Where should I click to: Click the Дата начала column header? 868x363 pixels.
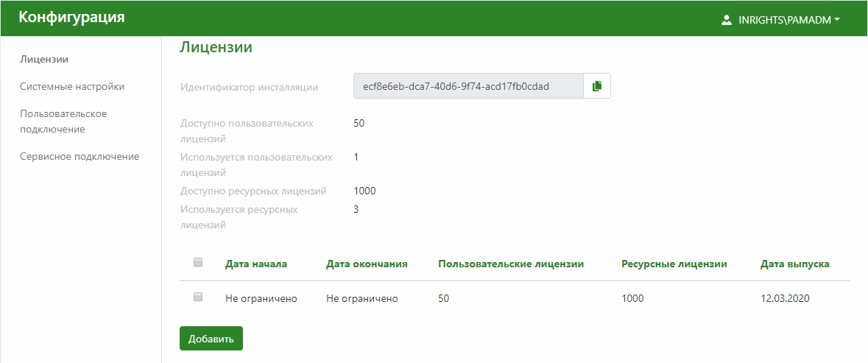255,264
